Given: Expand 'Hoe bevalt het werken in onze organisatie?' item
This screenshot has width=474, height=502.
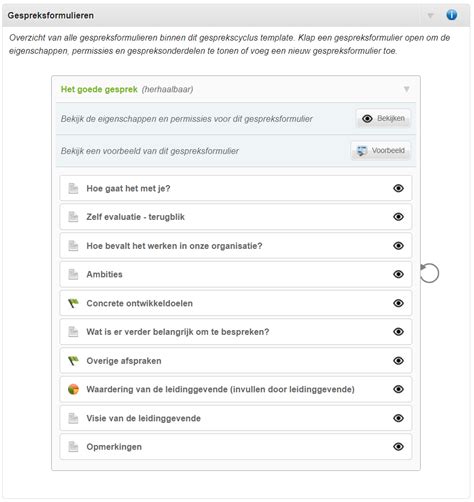Looking at the screenshot, I should click(x=236, y=246).
